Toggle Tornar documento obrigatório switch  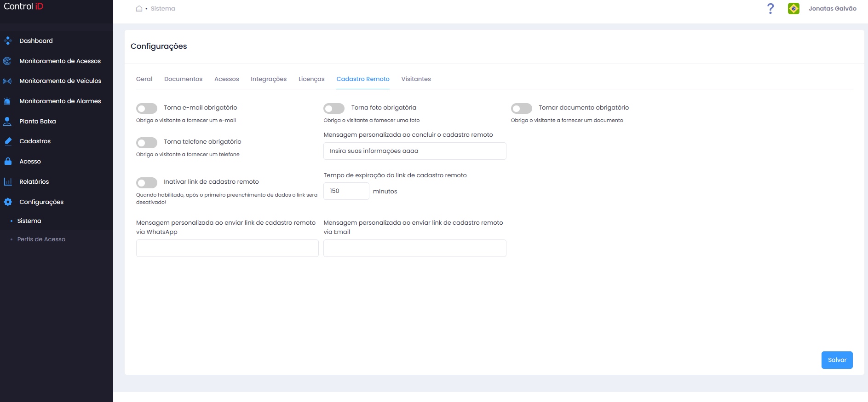[x=522, y=108]
